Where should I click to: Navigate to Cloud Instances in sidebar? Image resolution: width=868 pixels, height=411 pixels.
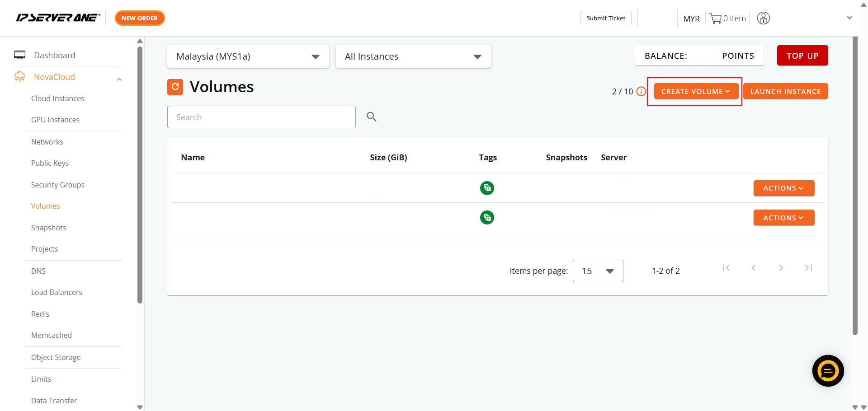click(x=57, y=98)
